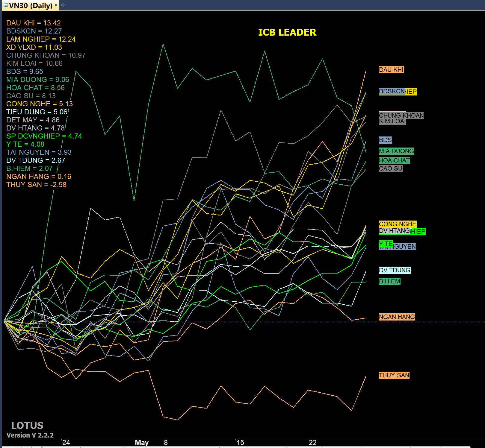This screenshot has width=485, height=448.
Task: Click the gray CHUNG KHOAN line-end label
Action: pos(401,116)
